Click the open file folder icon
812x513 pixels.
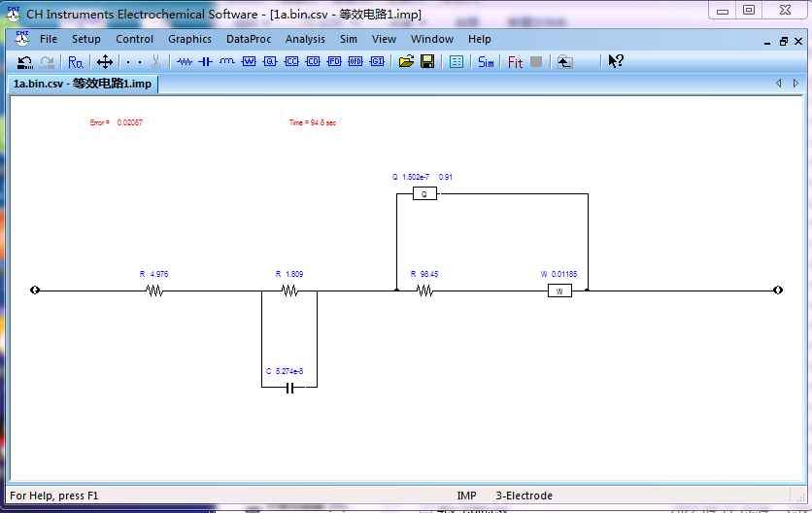(406, 61)
